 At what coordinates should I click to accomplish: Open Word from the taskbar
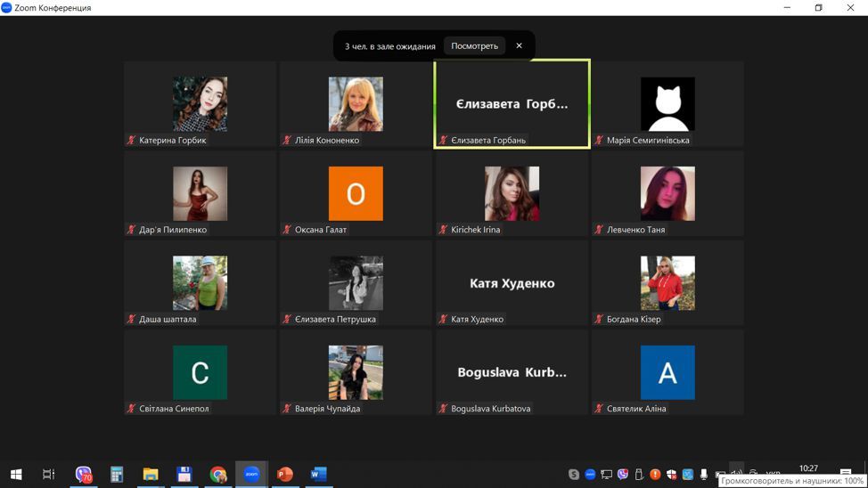[x=318, y=475]
